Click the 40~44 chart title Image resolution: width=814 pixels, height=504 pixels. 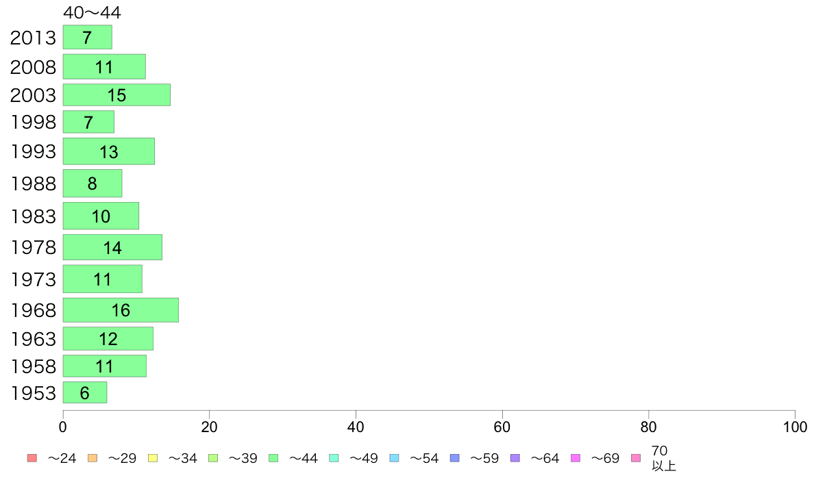coord(92,12)
